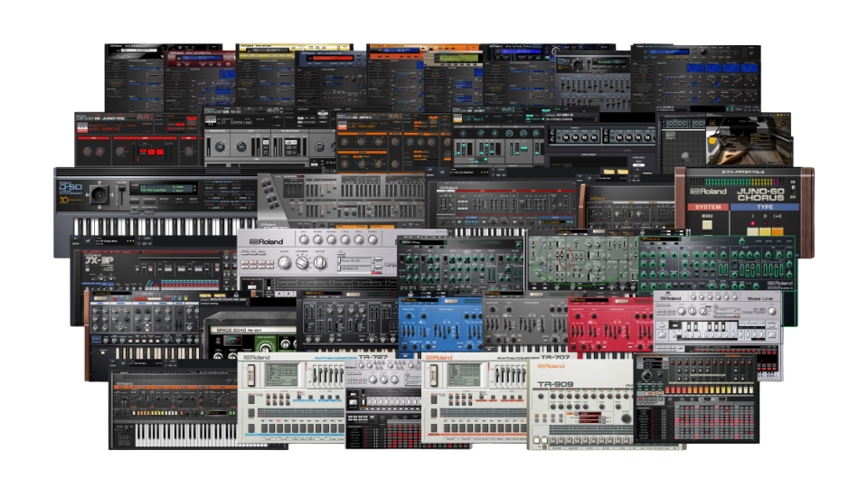
Task: Select the blue SH-101 synth panel
Action: (440, 325)
